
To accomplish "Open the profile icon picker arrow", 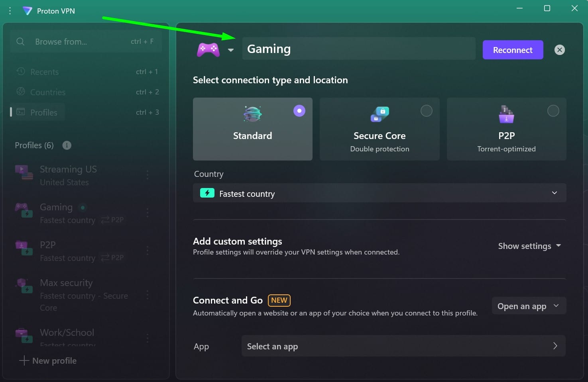I will click(231, 50).
